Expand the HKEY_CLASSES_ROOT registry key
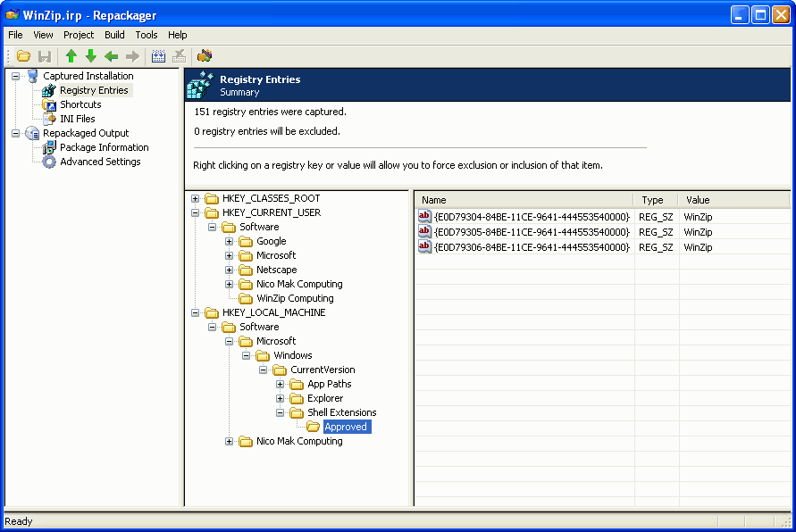 click(x=196, y=198)
